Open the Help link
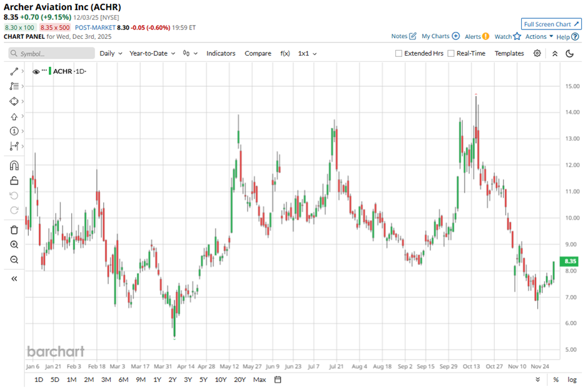 point(563,37)
